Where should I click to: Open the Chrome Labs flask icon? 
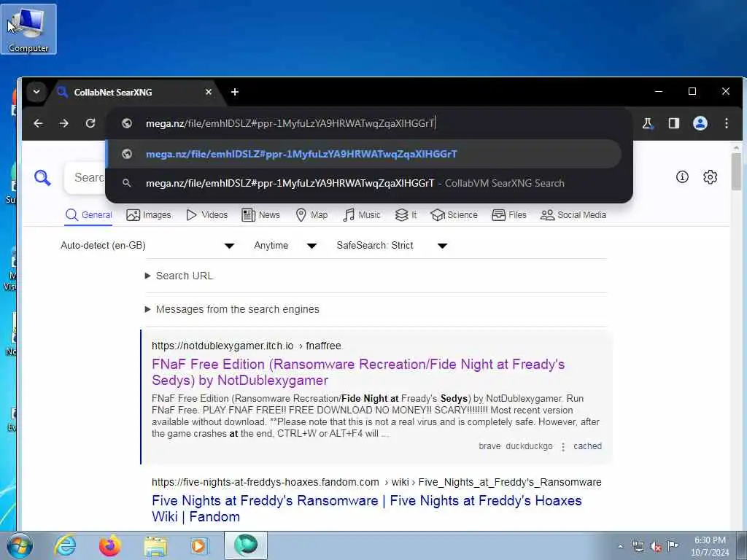[648, 123]
